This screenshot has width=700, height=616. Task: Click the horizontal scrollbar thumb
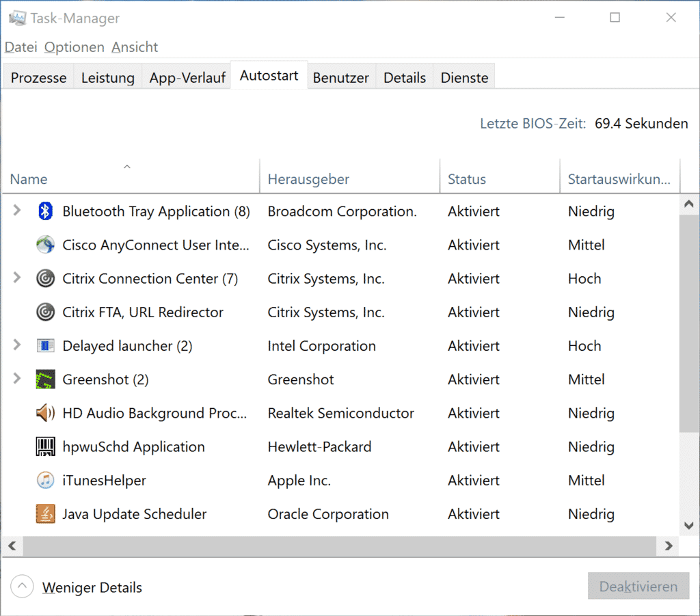(x=339, y=546)
